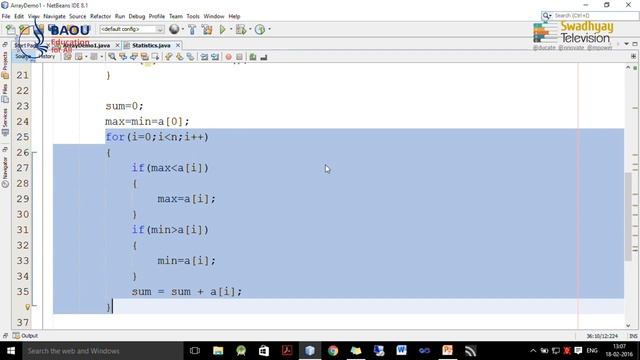Click Toggle Rectangular Selection editor icon
This screenshot has height=360, width=640.
click(x=155, y=57)
